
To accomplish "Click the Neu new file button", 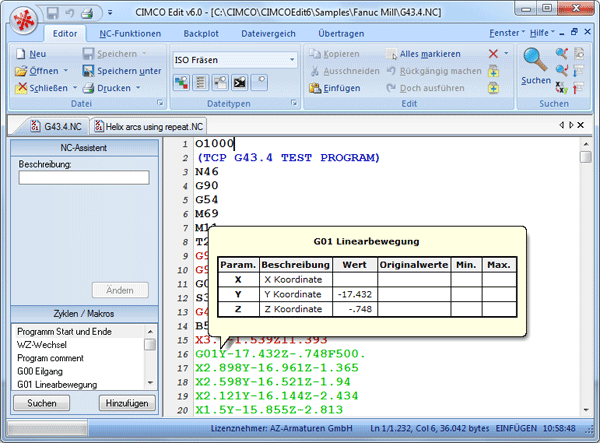I will point(31,54).
